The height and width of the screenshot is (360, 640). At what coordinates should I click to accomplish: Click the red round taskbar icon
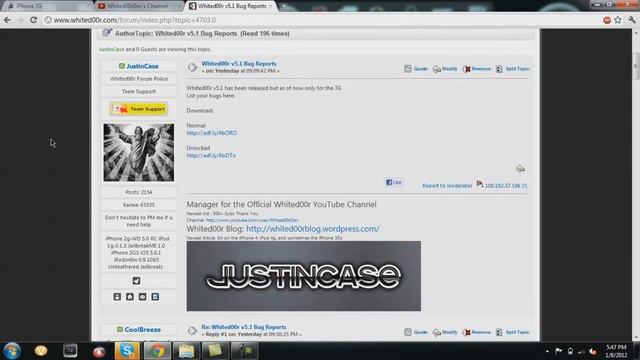(99, 351)
